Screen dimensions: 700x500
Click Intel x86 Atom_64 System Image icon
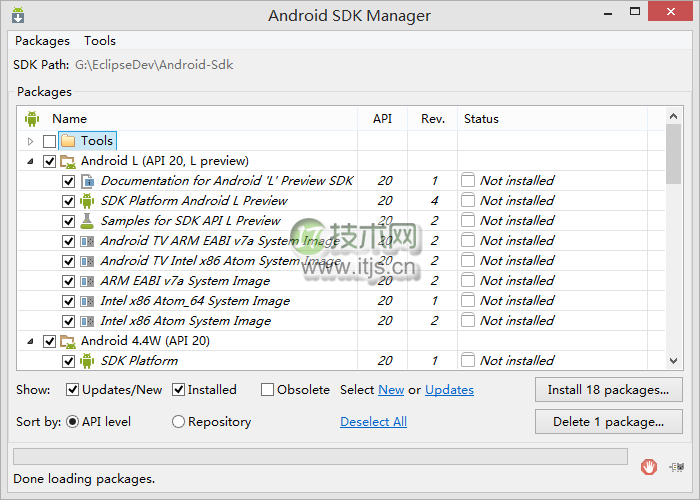pos(87,301)
